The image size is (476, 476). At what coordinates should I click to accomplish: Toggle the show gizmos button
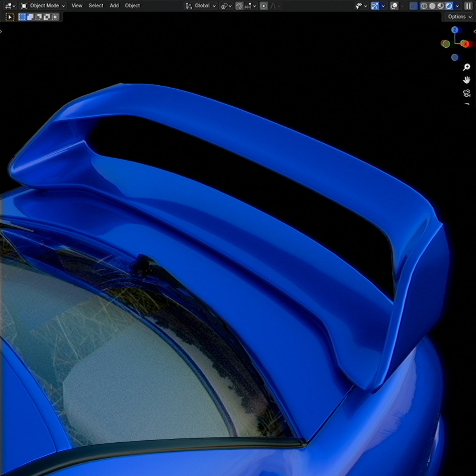point(375,6)
